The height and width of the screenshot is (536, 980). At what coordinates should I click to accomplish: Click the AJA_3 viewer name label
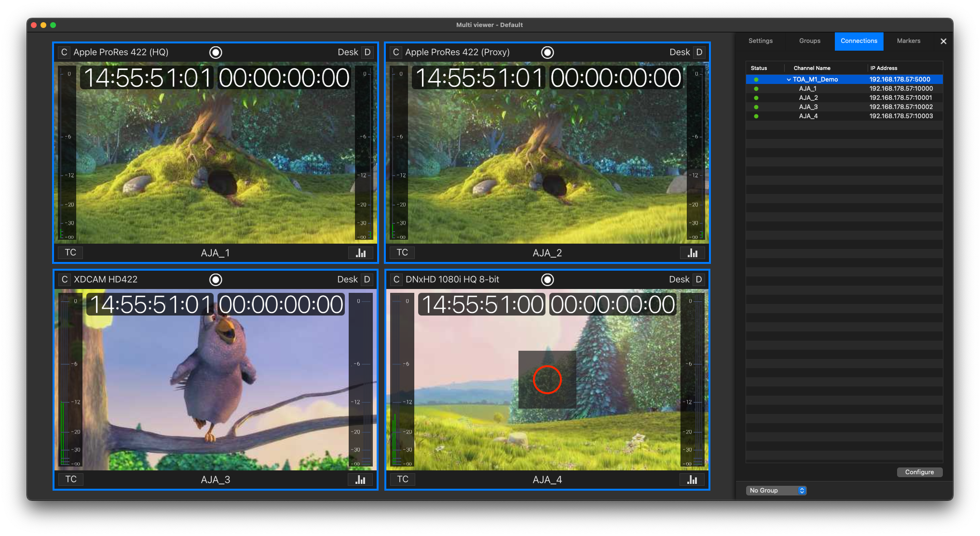[x=215, y=480]
